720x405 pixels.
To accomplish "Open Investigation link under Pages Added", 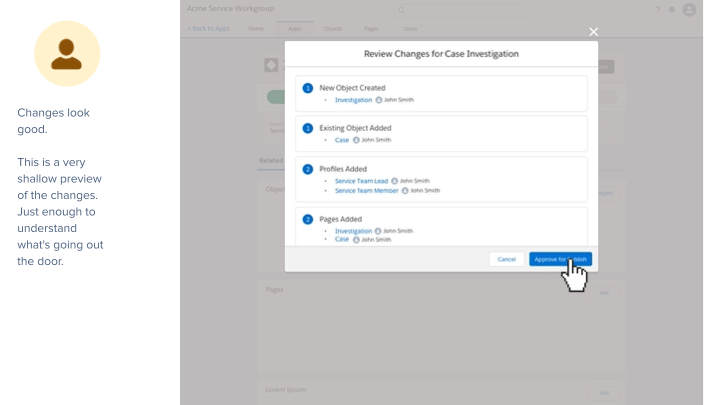I will coord(353,231).
